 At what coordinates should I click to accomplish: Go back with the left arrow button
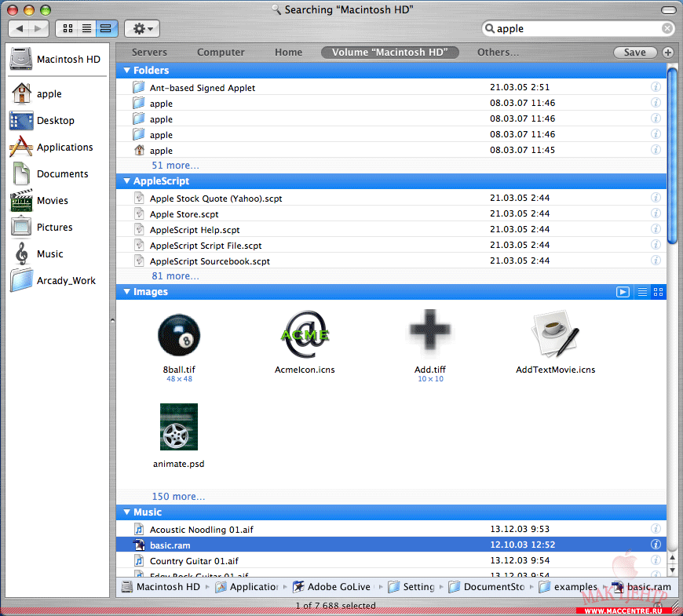pos(19,29)
